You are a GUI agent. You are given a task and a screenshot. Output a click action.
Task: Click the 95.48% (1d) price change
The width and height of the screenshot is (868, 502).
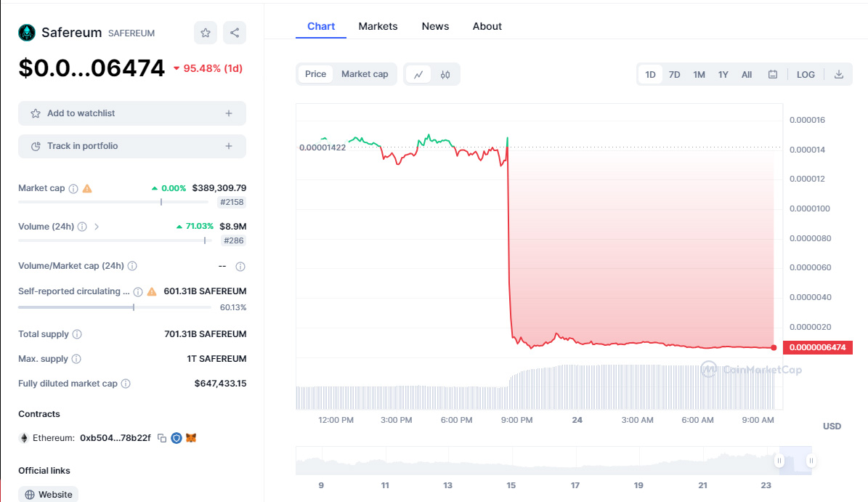point(208,68)
